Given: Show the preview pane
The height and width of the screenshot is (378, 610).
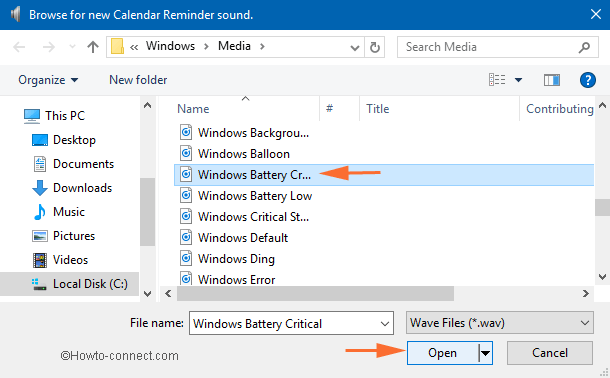Looking at the screenshot, I should click(552, 80).
